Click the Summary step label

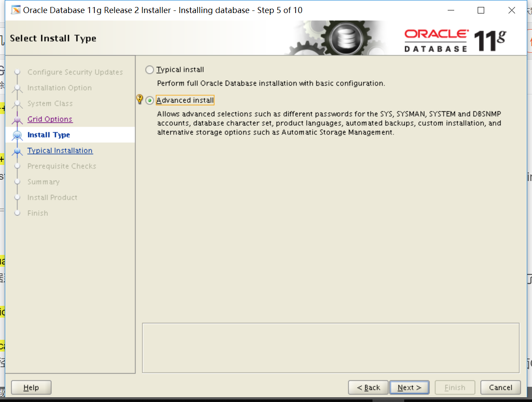point(43,182)
